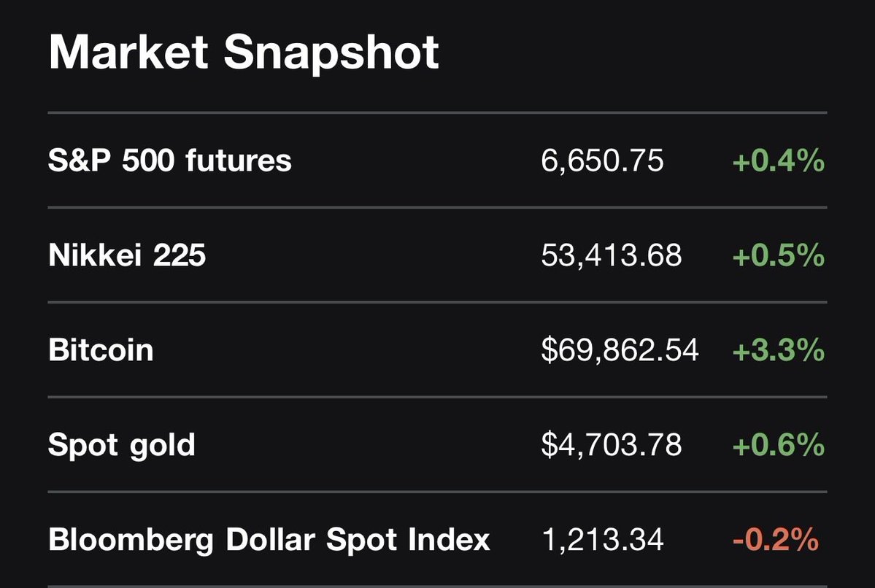875x588 pixels.
Task: Click the +3.3% Bitcoin change
Action: tap(778, 350)
